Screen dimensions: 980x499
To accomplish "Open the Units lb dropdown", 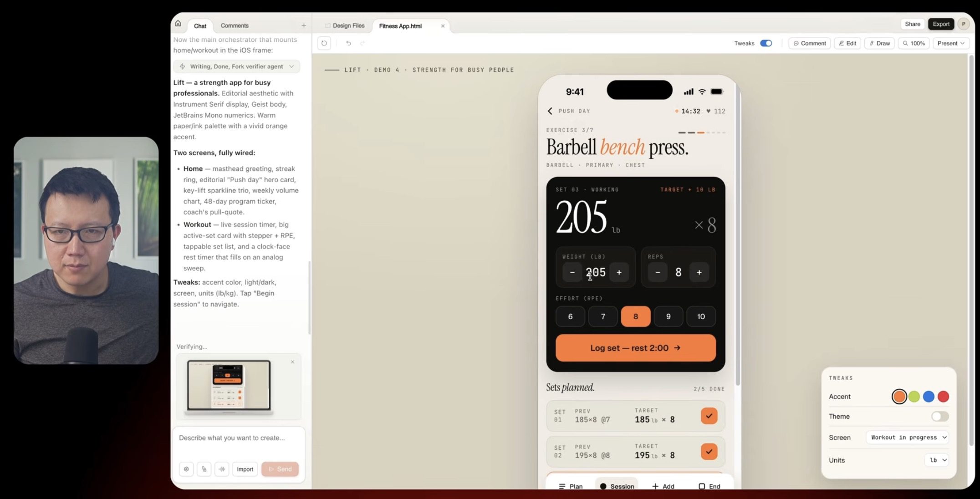I will [937, 460].
